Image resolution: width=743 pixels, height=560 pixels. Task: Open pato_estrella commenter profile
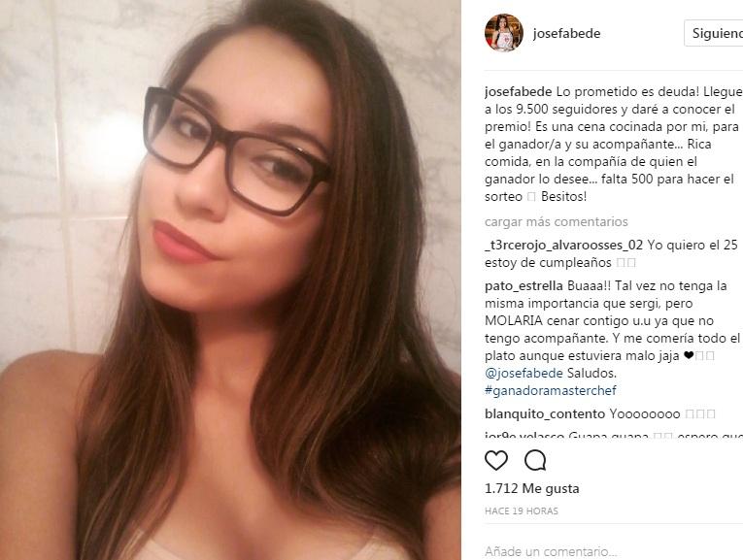[523, 286]
